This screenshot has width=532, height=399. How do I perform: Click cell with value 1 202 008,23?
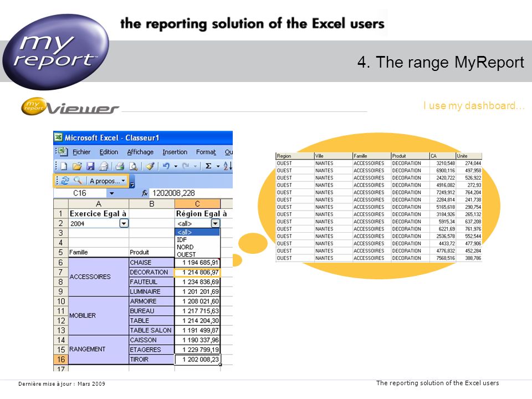(197, 359)
